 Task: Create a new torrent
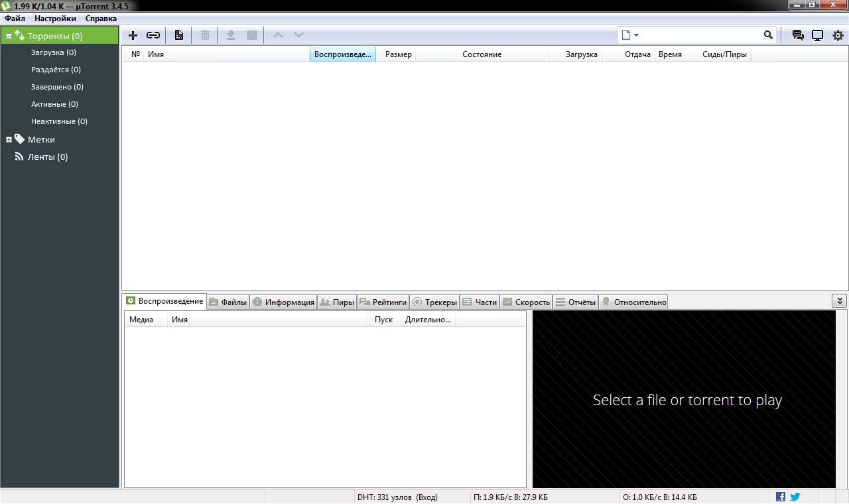click(x=178, y=34)
